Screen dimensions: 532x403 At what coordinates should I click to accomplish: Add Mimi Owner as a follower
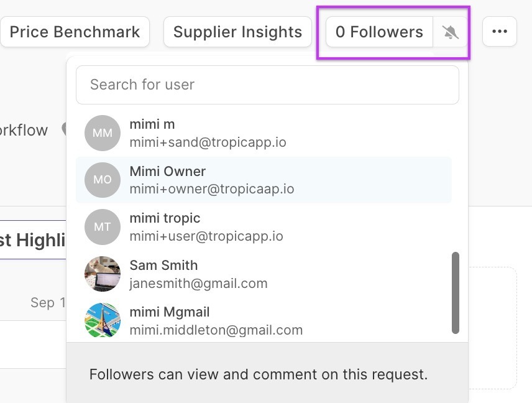[168, 172]
